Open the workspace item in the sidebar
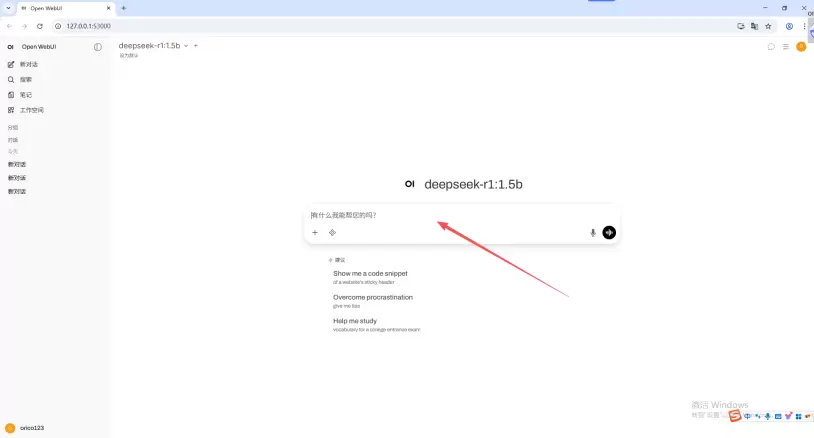Viewport: 814px width, 438px height. pyautogui.click(x=31, y=110)
